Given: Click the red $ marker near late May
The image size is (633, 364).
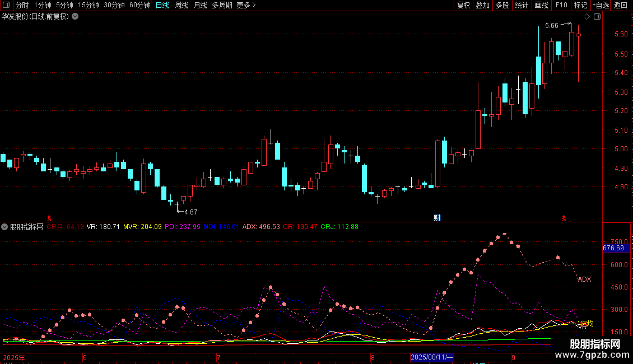Looking at the screenshot, I should [x=49, y=218].
